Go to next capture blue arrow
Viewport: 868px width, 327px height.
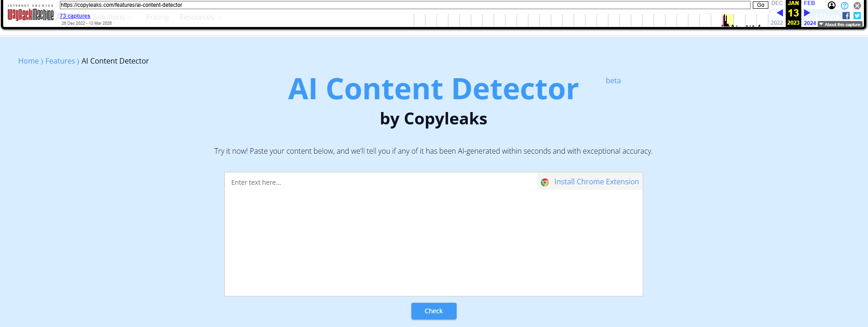point(807,13)
